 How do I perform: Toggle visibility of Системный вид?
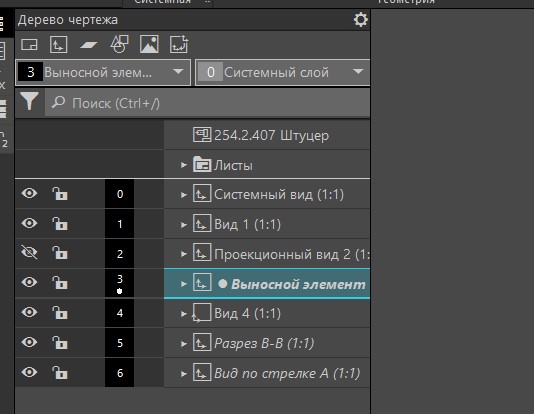(x=29, y=193)
